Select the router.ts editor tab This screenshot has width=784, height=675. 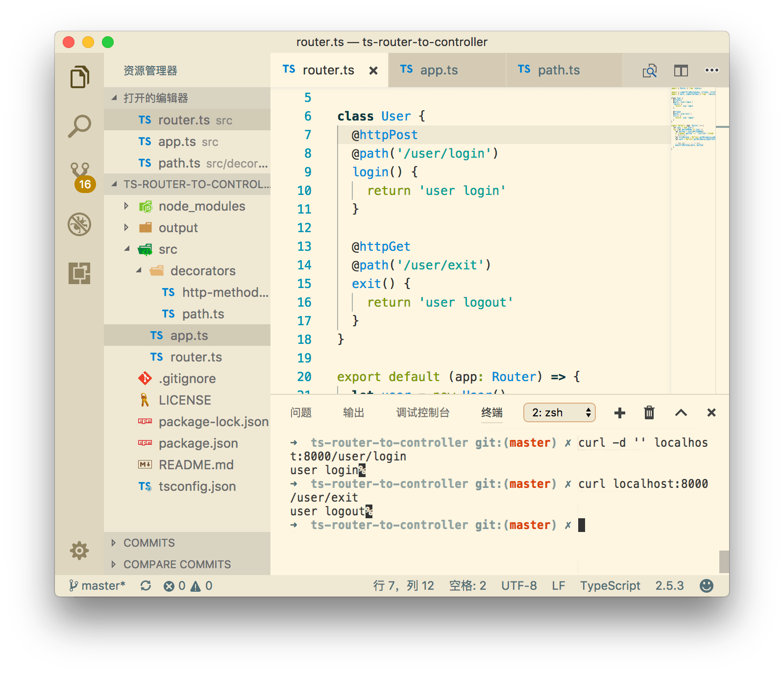coord(329,70)
